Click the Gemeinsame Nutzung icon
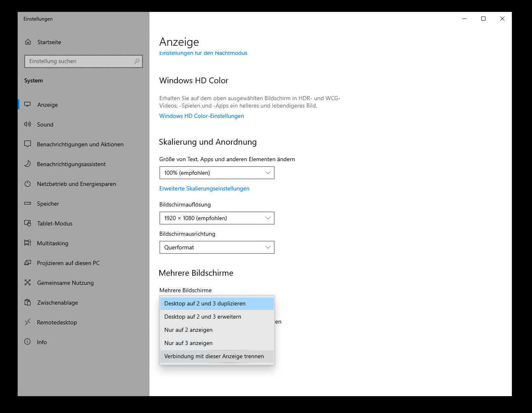 coord(28,282)
